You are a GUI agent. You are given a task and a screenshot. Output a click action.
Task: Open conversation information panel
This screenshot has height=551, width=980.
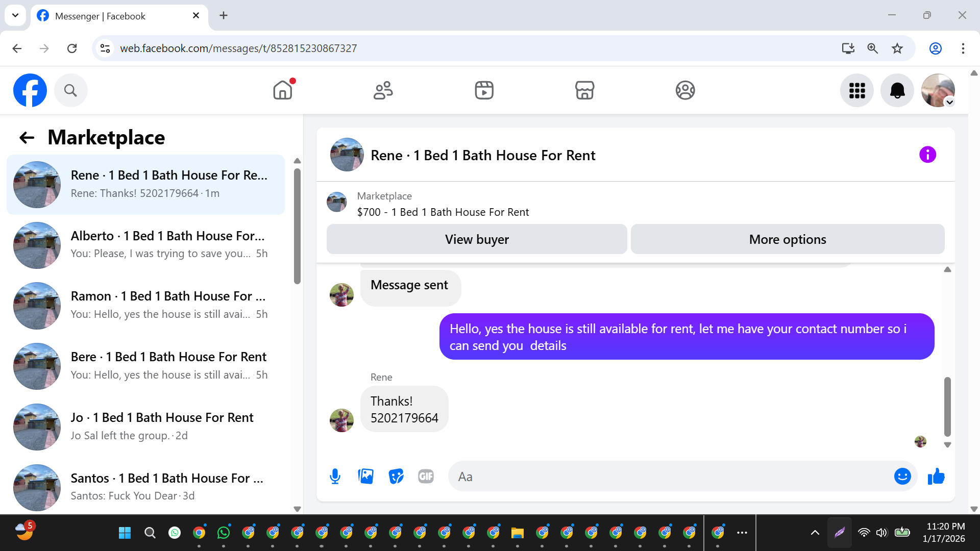click(927, 155)
